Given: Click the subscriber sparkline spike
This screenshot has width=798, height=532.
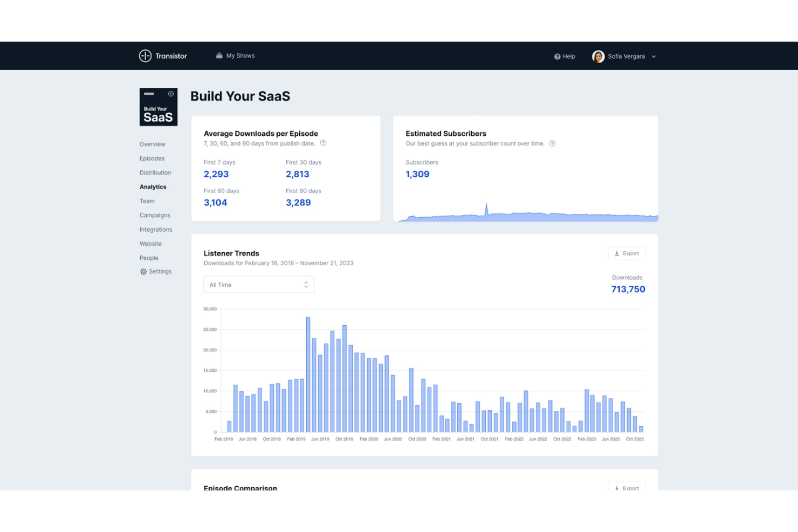Looking at the screenshot, I should tap(486, 209).
